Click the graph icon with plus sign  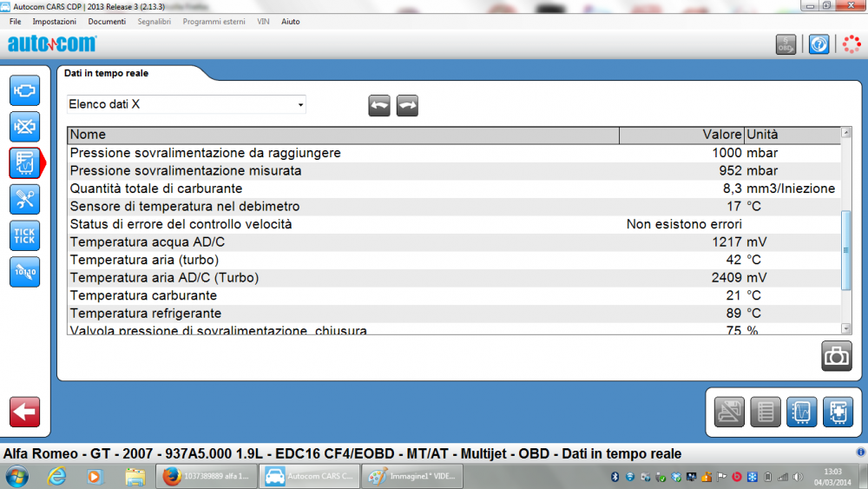[838, 412]
